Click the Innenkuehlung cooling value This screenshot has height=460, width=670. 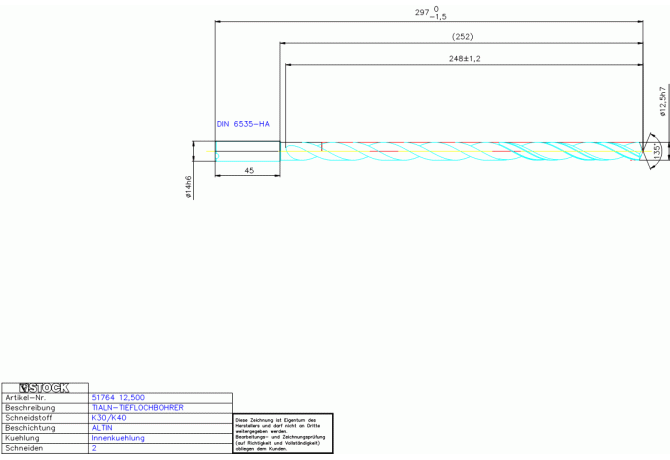click(x=118, y=438)
